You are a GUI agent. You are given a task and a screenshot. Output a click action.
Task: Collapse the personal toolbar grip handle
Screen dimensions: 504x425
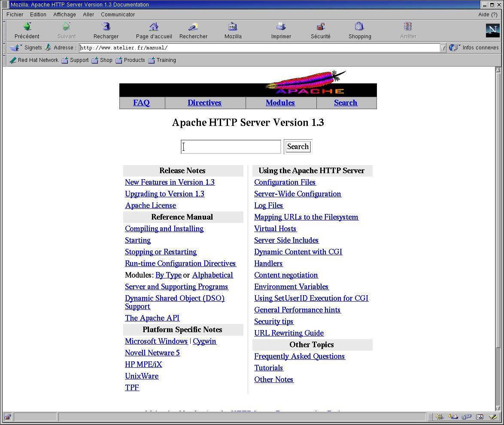point(4,60)
